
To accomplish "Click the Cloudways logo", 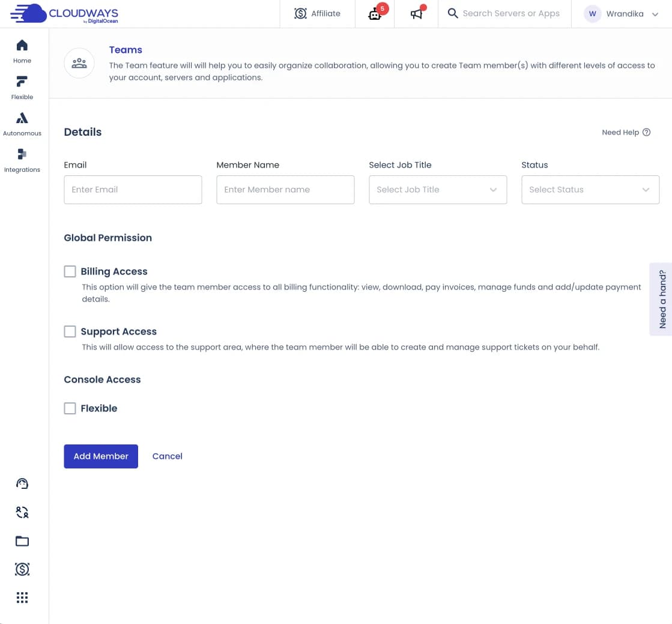I will coord(64,13).
